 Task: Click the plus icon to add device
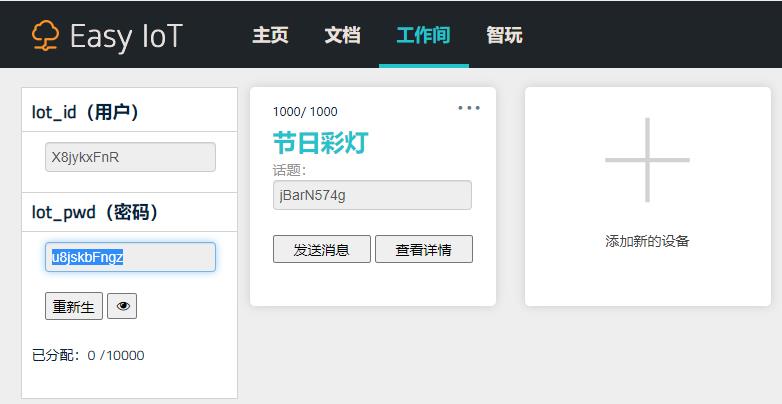click(x=647, y=160)
